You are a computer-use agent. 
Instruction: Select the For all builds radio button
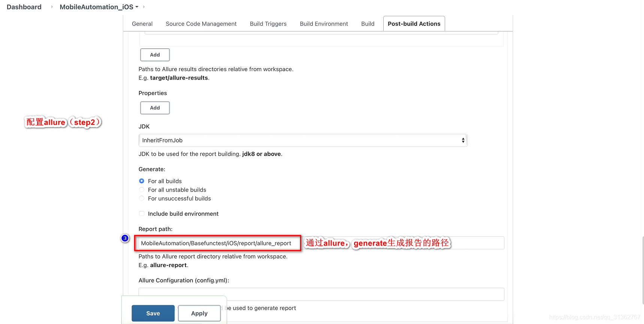[x=142, y=181]
